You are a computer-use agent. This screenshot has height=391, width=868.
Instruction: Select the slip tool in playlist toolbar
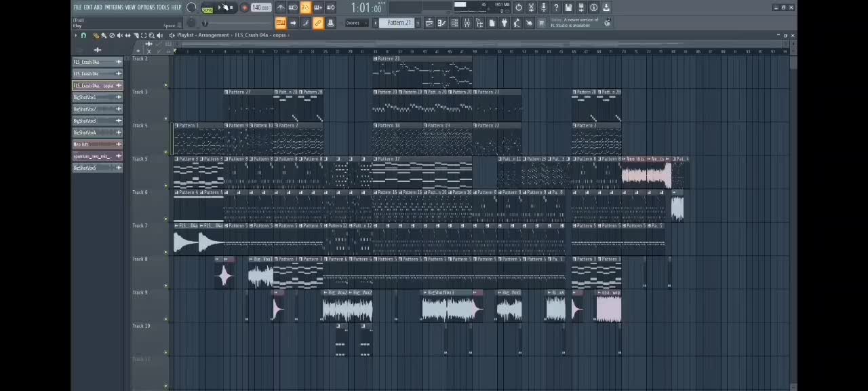point(127,35)
